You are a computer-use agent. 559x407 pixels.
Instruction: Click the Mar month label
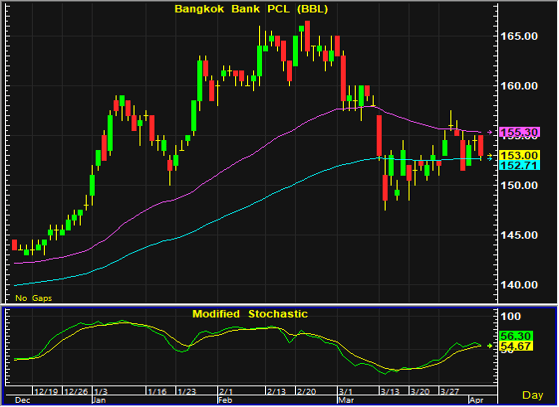[346, 400]
